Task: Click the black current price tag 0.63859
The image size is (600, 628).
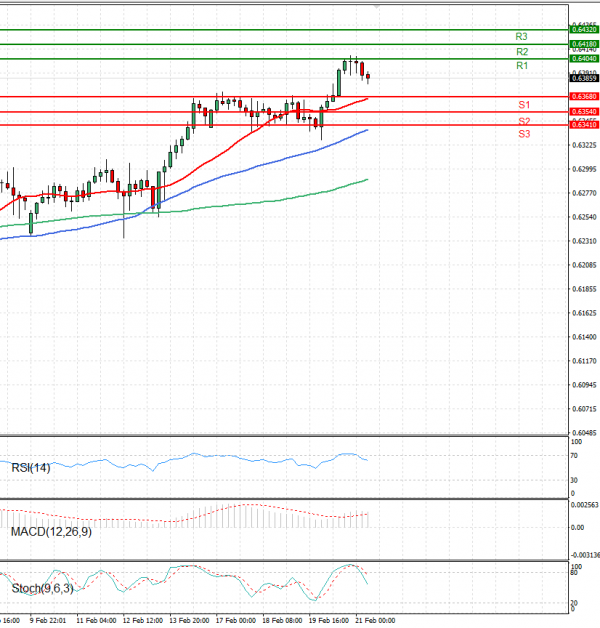Action: point(584,78)
